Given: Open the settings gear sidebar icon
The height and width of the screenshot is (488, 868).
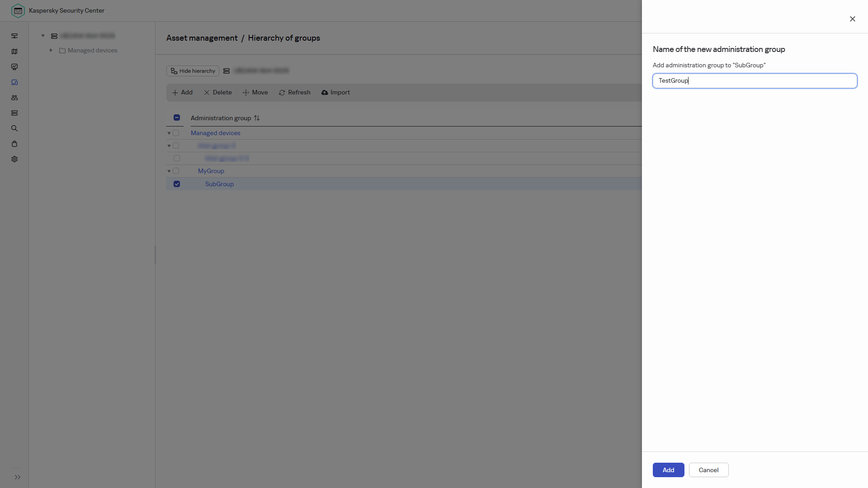Looking at the screenshot, I should (x=14, y=159).
